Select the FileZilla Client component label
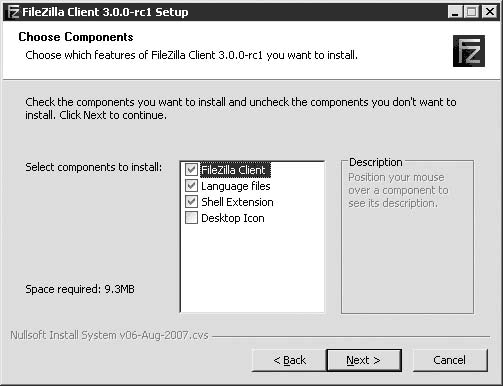 tap(235, 170)
